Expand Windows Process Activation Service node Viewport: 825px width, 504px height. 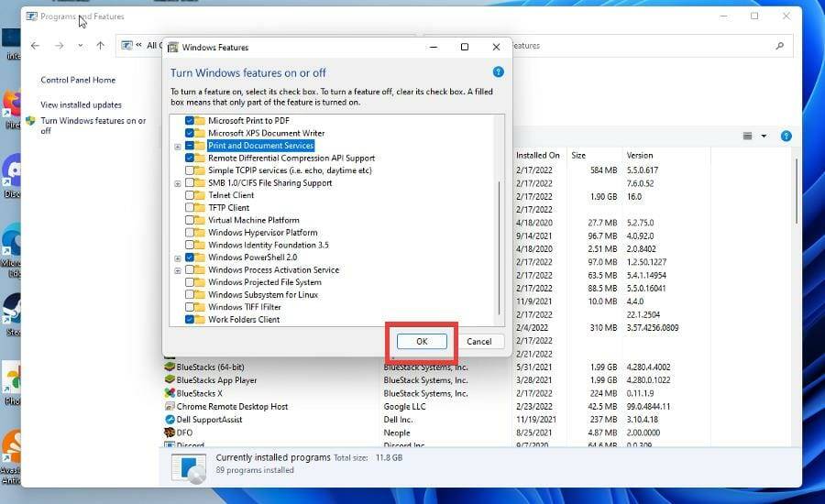pos(178,270)
